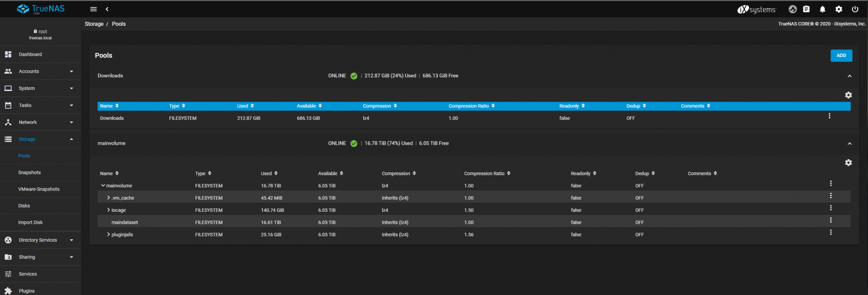Viewport: 868px width, 295px height.
Task: Open the Downloads pool gear settings
Action: [x=848, y=95]
